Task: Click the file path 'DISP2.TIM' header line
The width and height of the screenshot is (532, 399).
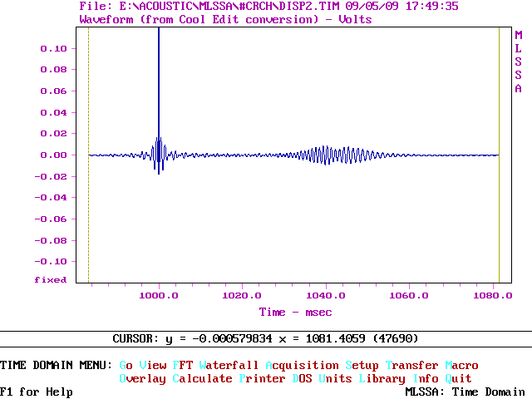Action: [268, 6]
